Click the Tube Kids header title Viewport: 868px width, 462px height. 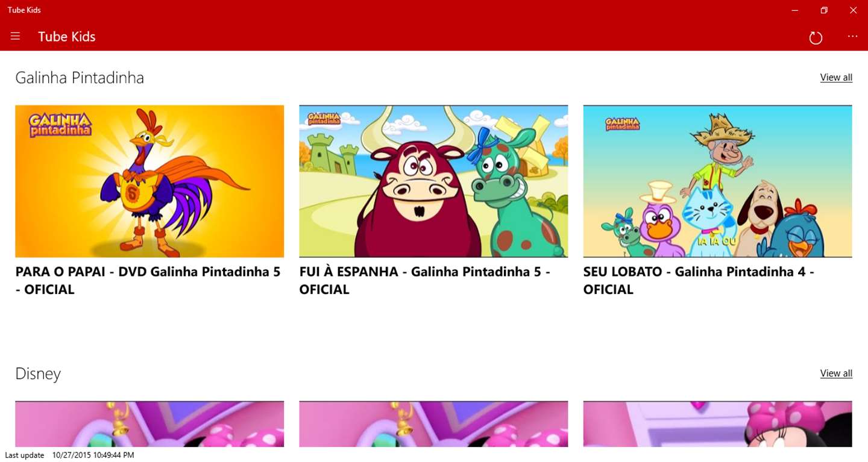coord(67,37)
